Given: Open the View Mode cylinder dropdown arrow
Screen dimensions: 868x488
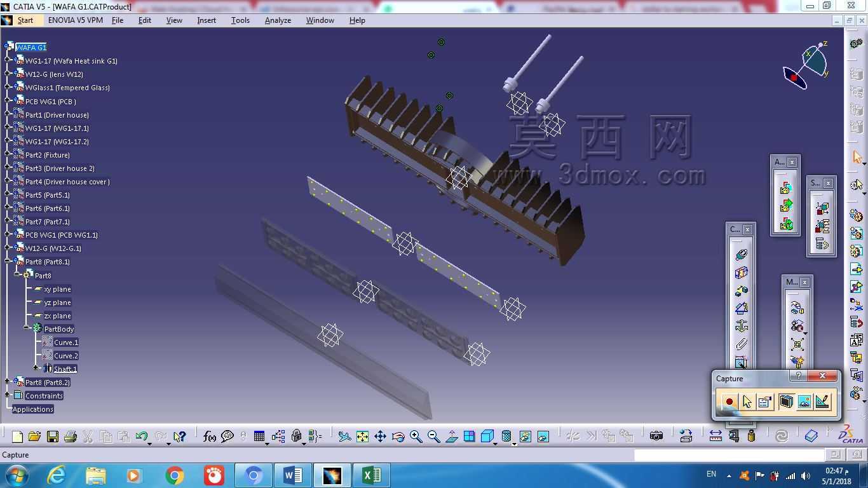Looking at the screenshot, I should (514, 444).
